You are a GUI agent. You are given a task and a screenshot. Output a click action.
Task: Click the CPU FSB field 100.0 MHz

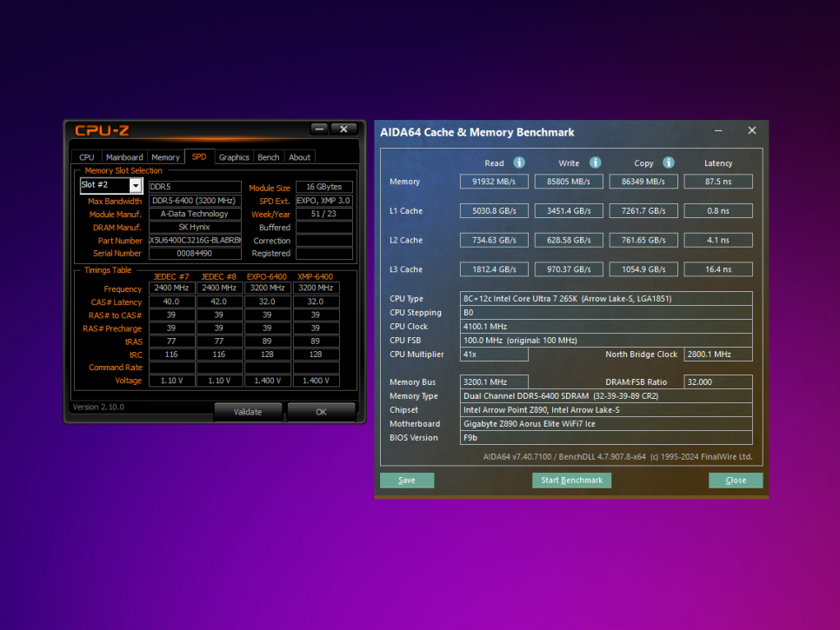[606, 341]
